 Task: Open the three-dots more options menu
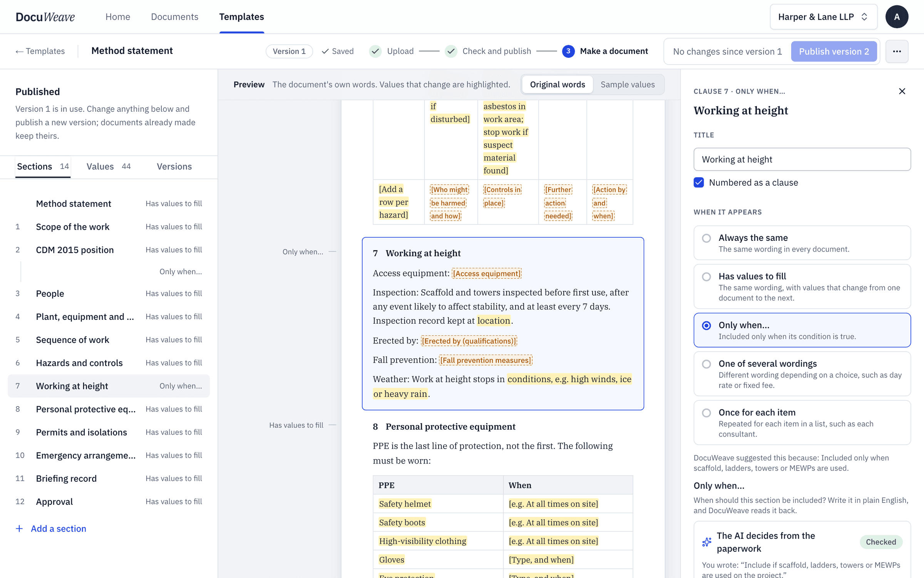coord(897,51)
